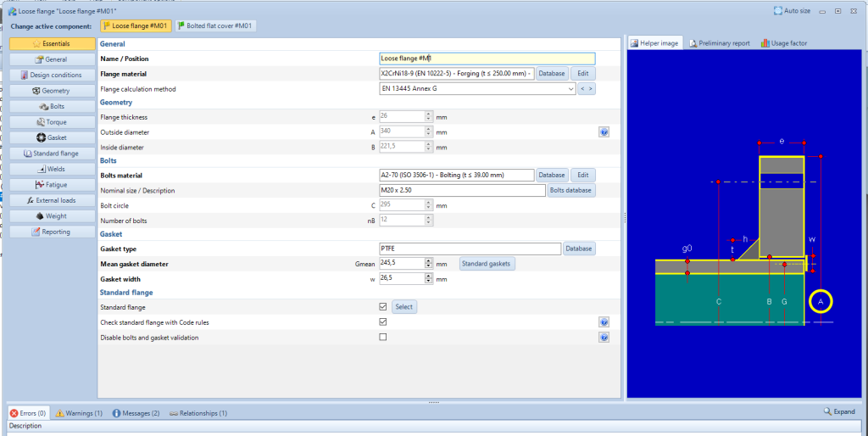Open the Bolts section in sidebar

click(x=52, y=106)
